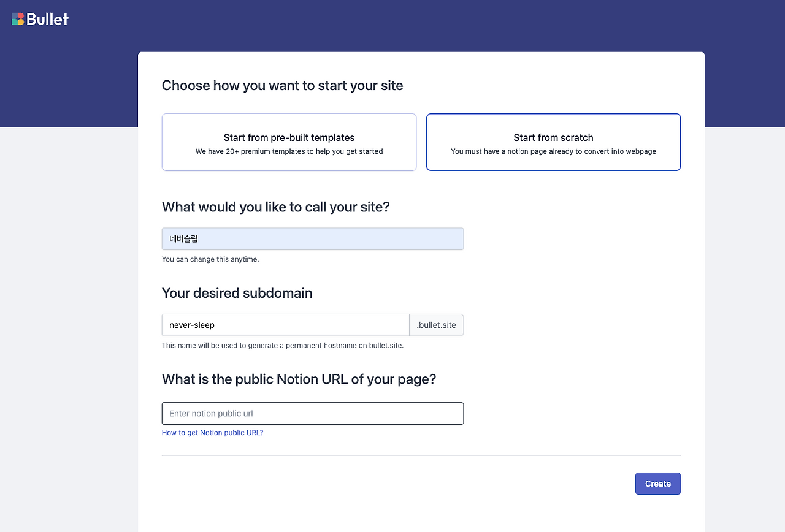Image resolution: width=785 pixels, height=532 pixels.
Task: Click the What would you like to call your site label
Action: pos(275,207)
